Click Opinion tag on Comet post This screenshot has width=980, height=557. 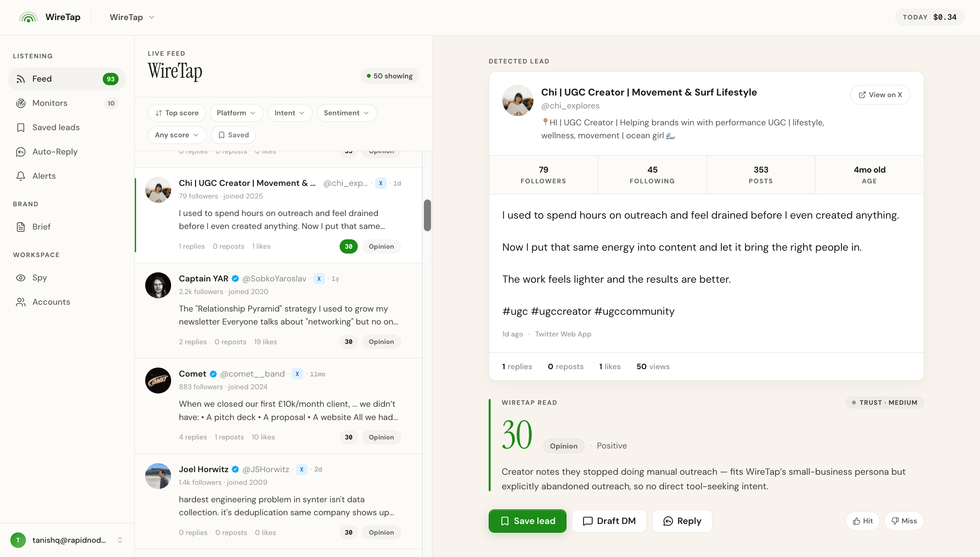[381, 437]
